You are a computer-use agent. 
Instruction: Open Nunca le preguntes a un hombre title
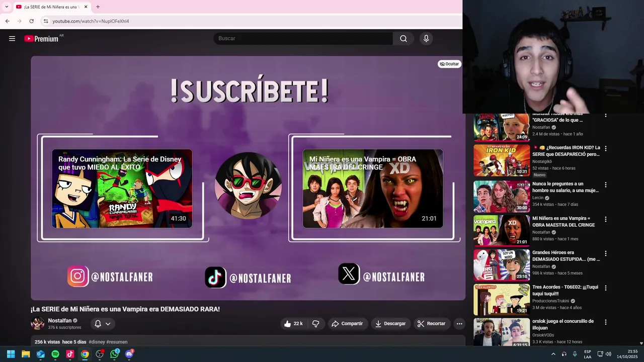point(566,187)
